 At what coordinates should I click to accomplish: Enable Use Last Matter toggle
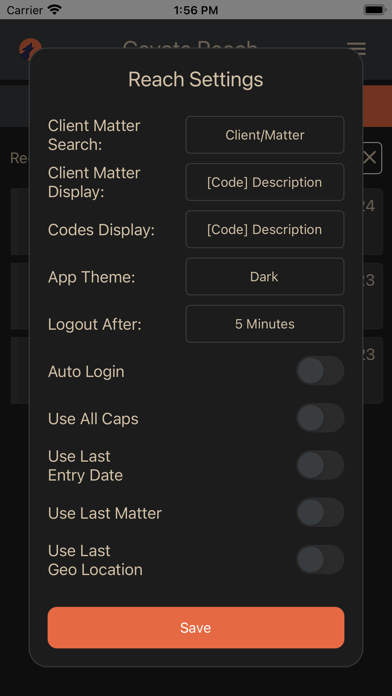(x=320, y=512)
